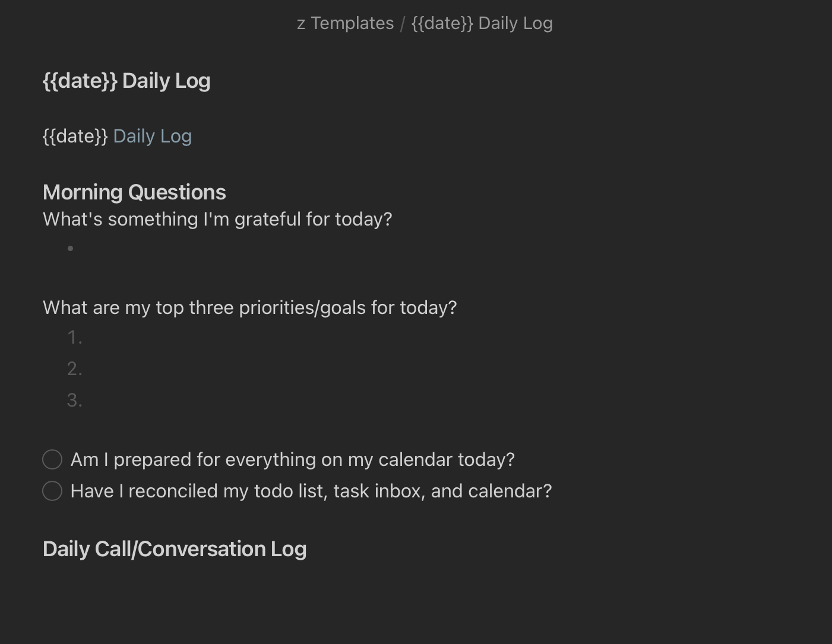Viewport: 832px width, 644px height.
Task: Click the "Am I prepared for everything" todo text
Action: [292, 459]
